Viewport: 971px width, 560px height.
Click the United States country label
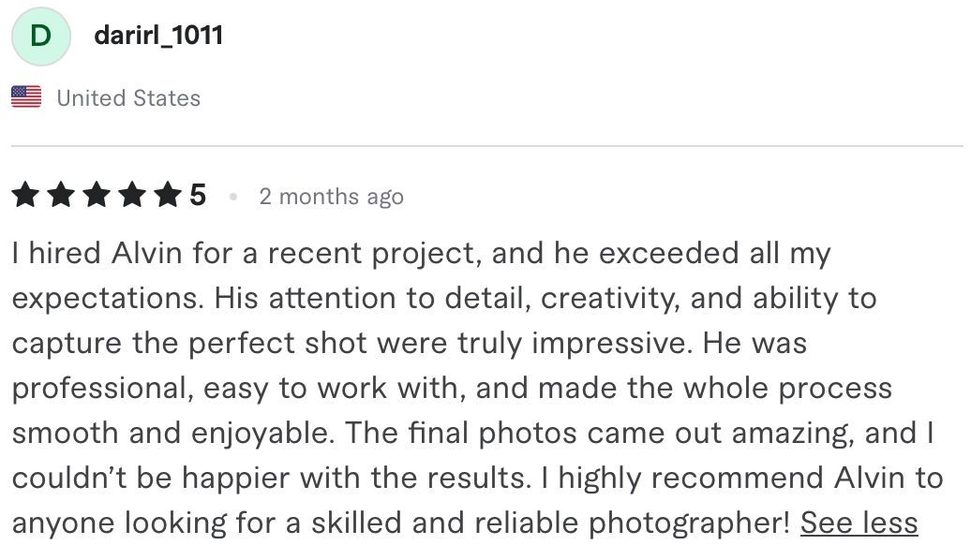tap(128, 98)
